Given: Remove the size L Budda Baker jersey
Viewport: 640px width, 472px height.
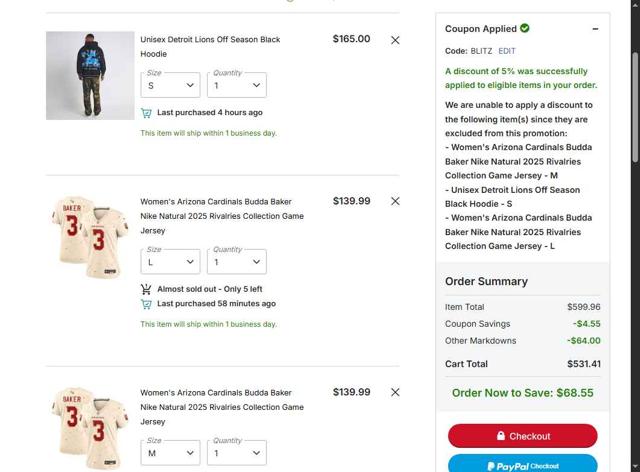Looking at the screenshot, I should click(x=395, y=201).
